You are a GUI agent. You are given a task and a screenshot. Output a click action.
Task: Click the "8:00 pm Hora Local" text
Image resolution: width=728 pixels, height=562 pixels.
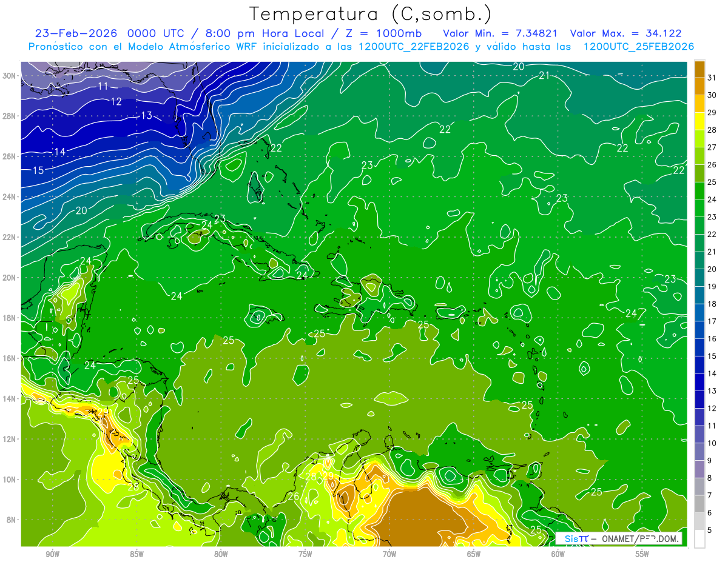point(269,33)
